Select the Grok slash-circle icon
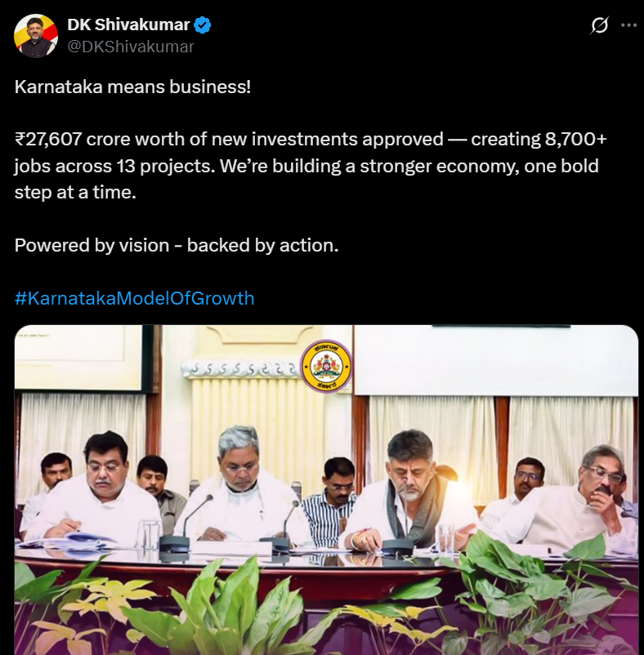This screenshot has width=644, height=655. point(599,25)
